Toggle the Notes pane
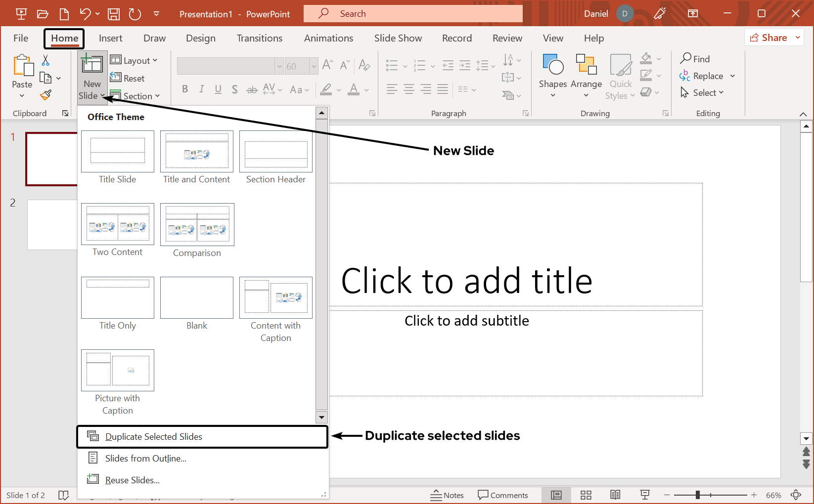 (x=447, y=495)
